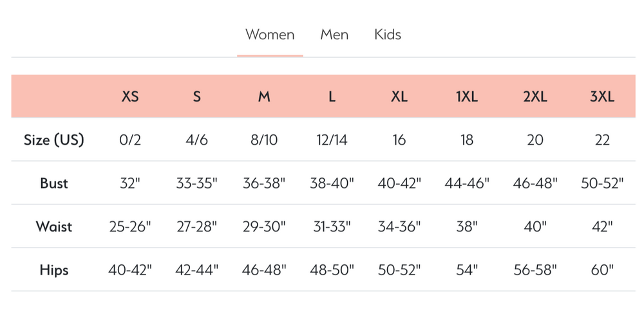Select the 60" hips value
Viewport: 644px width, 319px height.
pos(602,270)
